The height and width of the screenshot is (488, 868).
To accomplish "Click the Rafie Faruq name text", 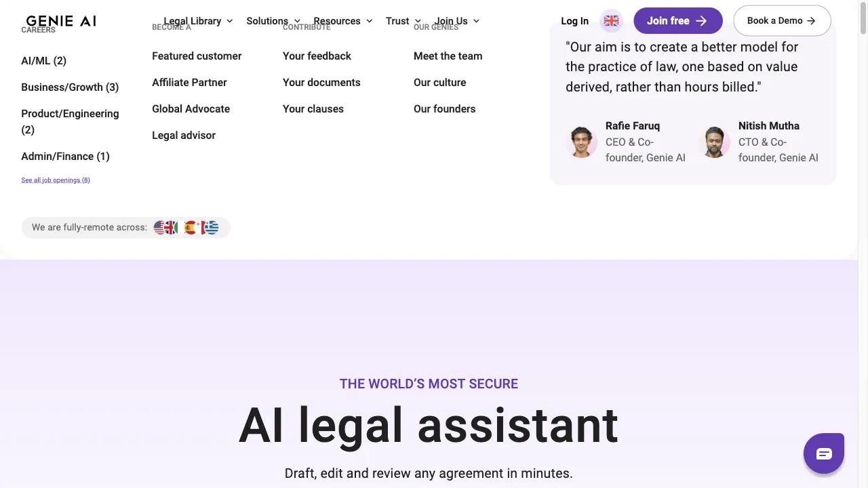I will click(x=633, y=126).
